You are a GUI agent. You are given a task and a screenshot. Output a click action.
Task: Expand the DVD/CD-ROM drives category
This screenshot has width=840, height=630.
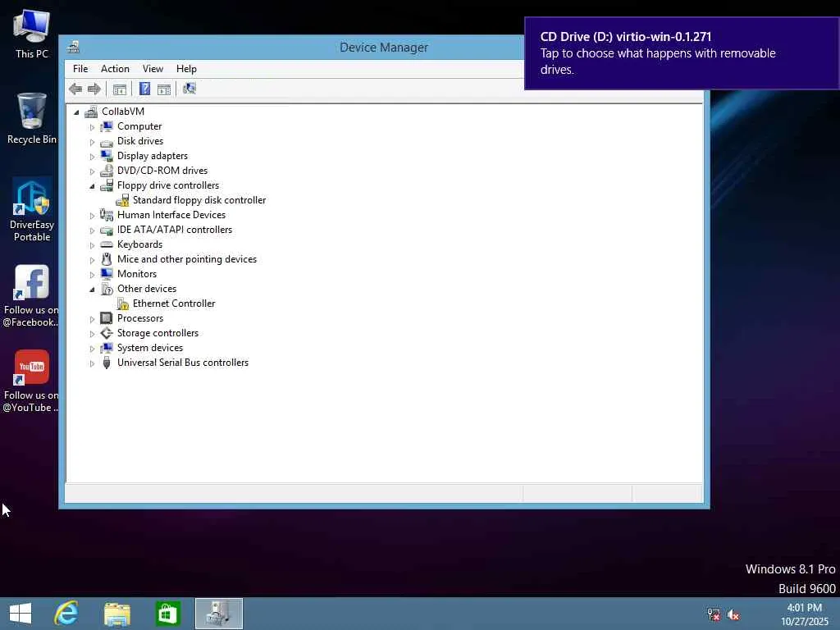[x=92, y=171]
